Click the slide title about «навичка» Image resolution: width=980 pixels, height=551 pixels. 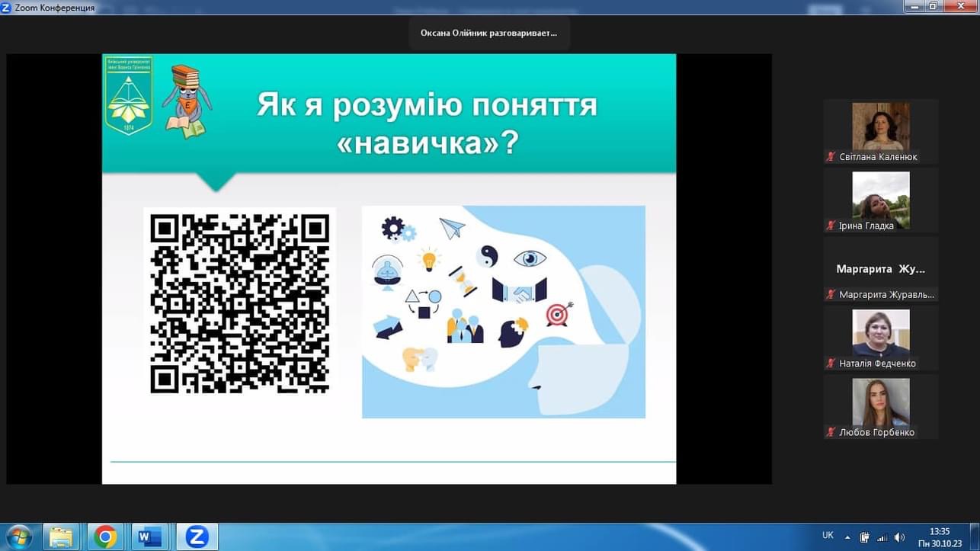pyautogui.click(x=427, y=123)
